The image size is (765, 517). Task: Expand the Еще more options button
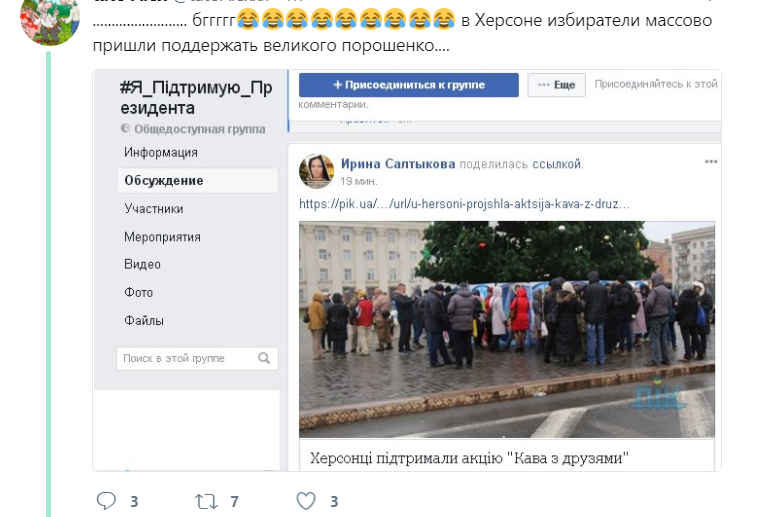[556, 85]
